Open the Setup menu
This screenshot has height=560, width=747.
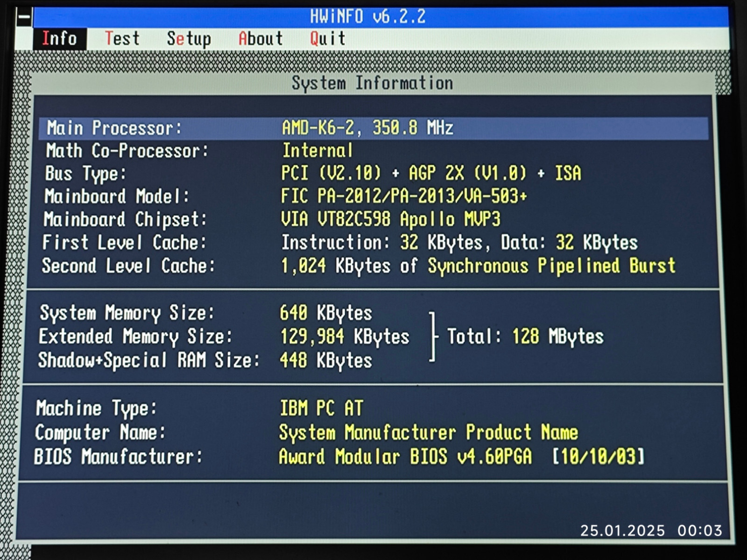[189, 39]
